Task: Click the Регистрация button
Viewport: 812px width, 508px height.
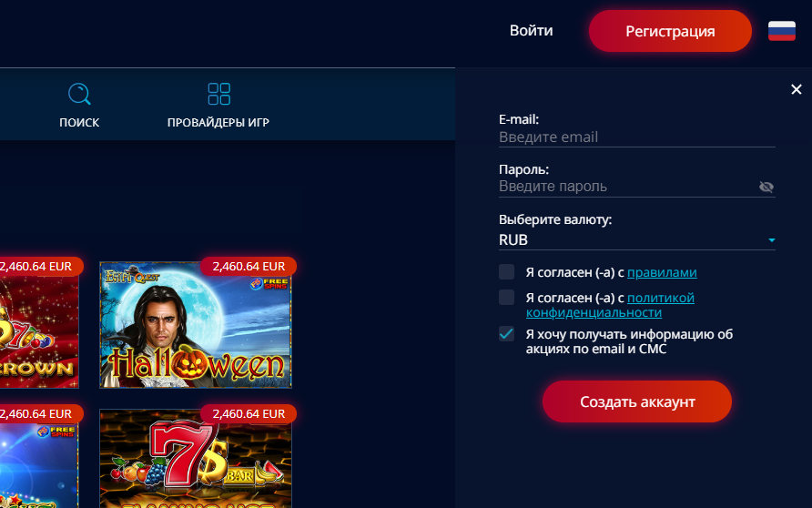Action: tap(670, 31)
